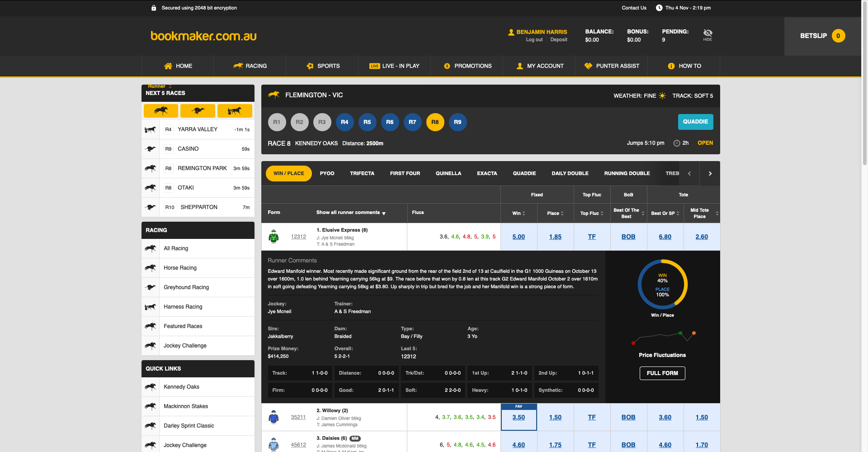
Task: Sort by Mid Tote Place column
Action: click(x=702, y=213)
